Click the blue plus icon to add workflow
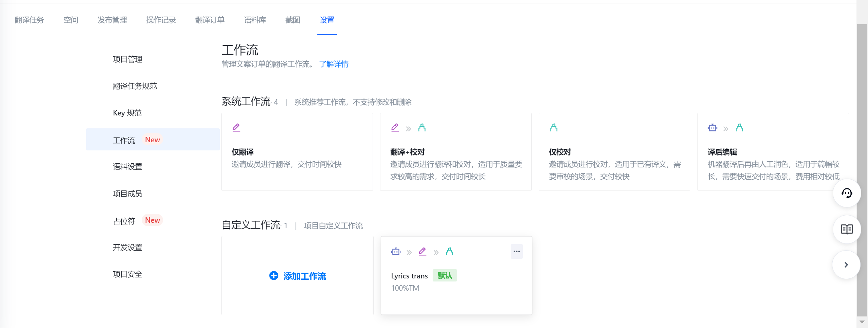This screenshot has width=868, height=328. click(274, 276)
